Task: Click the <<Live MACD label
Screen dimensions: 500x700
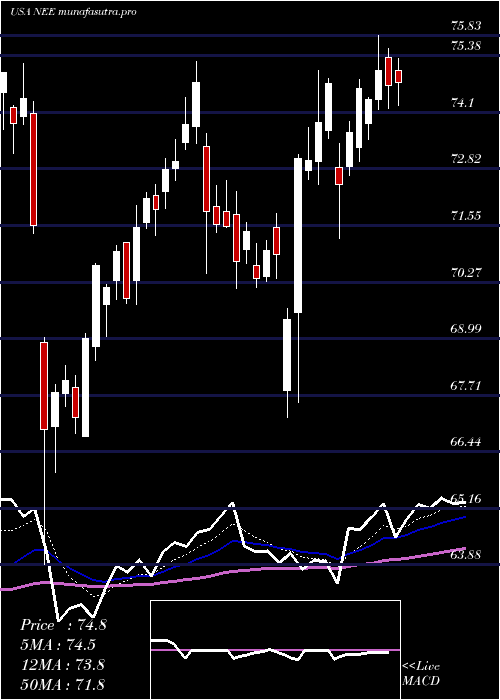Action: 421,674
